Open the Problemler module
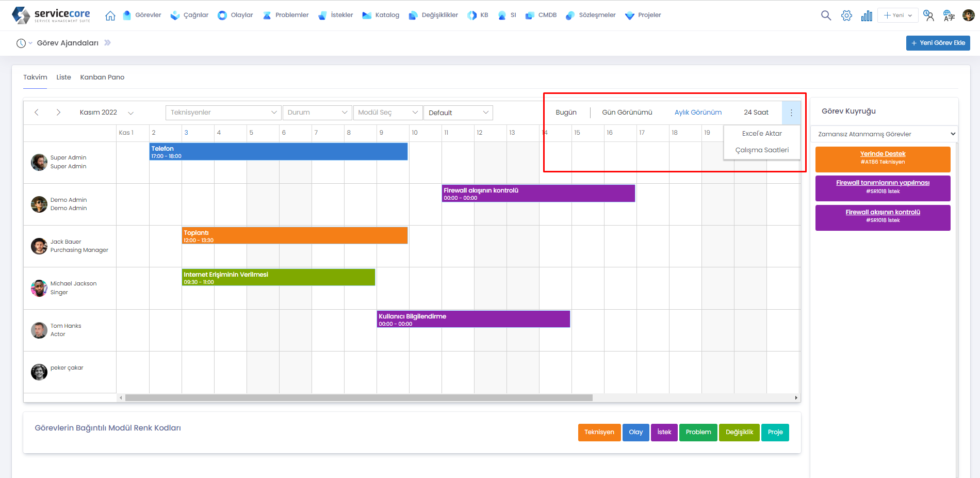The image size is (980, 478). pos(286,15)
